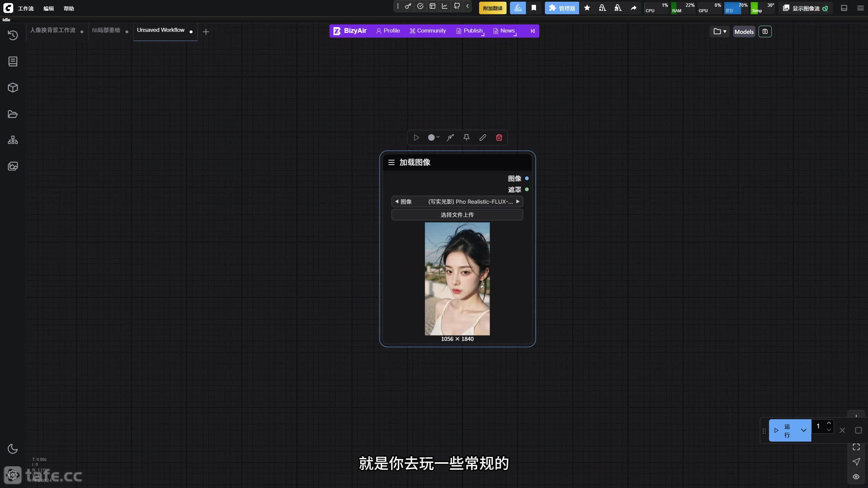
Task: Open the three-dot toolbar menu
Action: (x=398, y=6)
